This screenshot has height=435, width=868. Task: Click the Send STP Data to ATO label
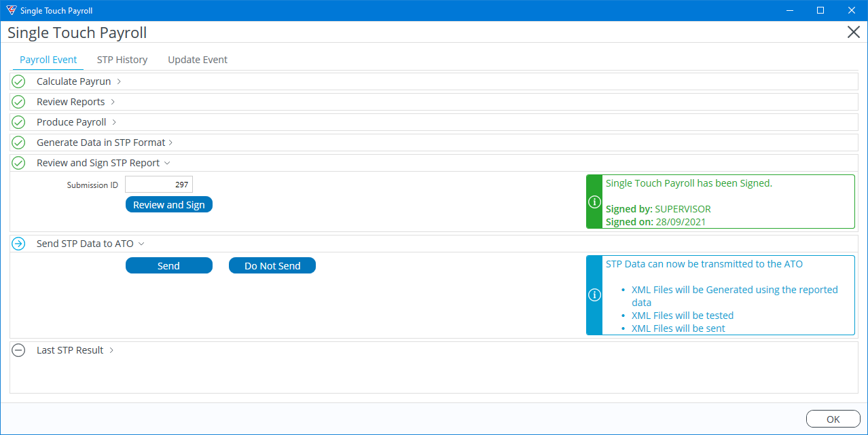[85, 244]
